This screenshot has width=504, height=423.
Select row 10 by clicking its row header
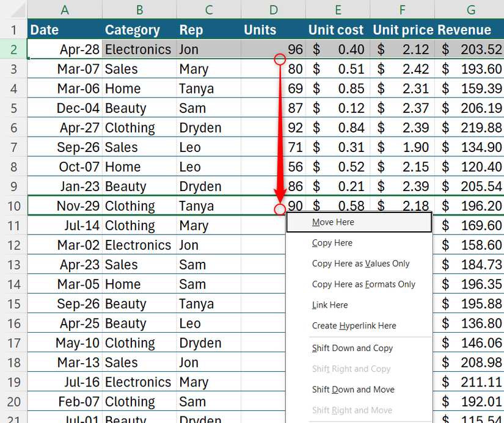(12, 206)
